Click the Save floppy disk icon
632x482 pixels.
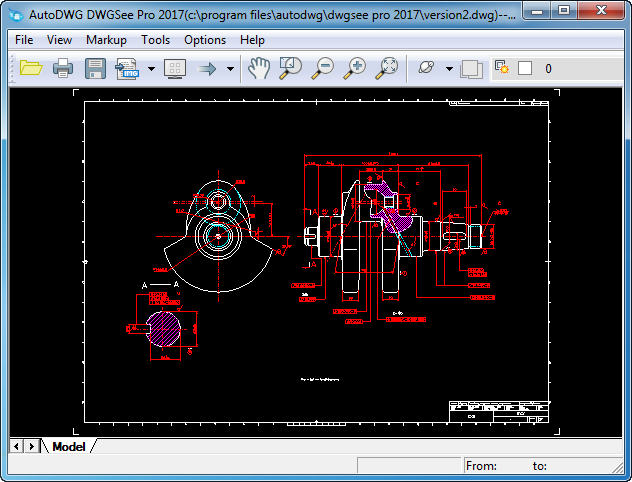coord(95,68)
